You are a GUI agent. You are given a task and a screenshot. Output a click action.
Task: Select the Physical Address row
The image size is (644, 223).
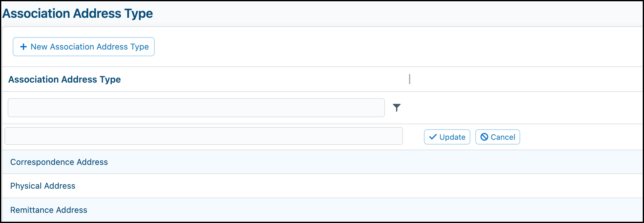coord(323,186)
